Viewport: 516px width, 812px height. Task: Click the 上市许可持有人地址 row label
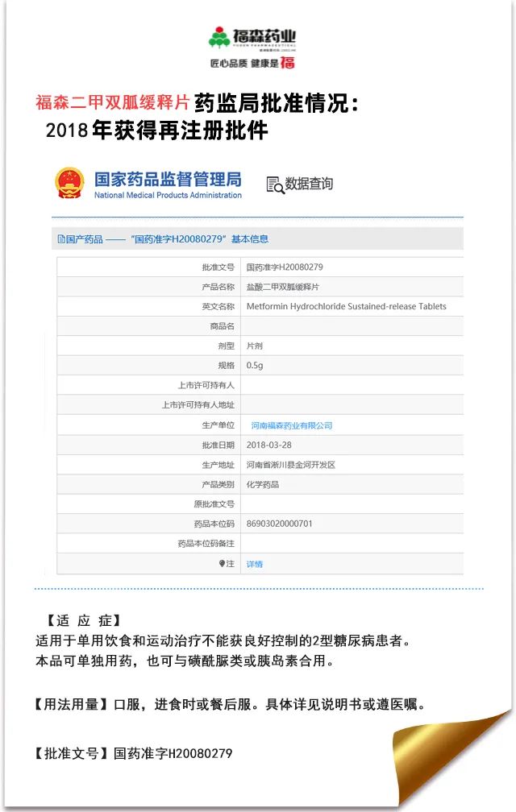pyautogui.click(x=198, y=405)
